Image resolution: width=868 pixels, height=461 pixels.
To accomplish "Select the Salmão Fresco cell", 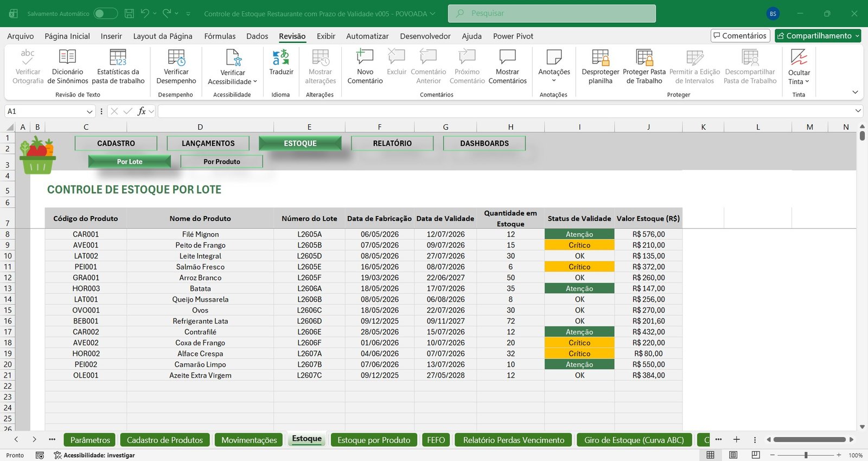I will point(200,267).
